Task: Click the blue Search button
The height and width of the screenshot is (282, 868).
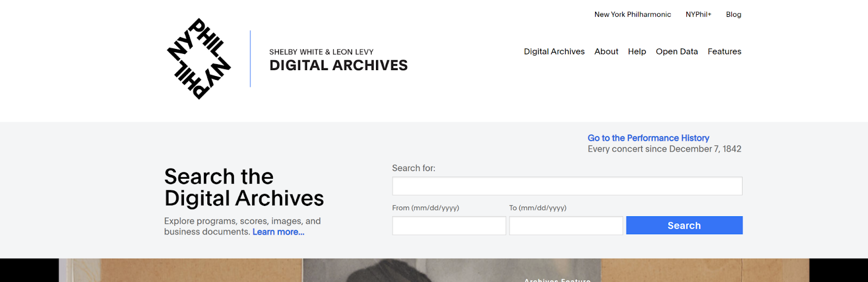Action: (684, 225)
